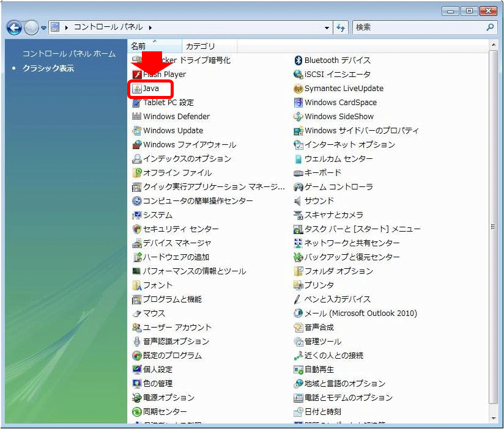Click the ハードウェアの追加 icon

(x=137, y=257)
